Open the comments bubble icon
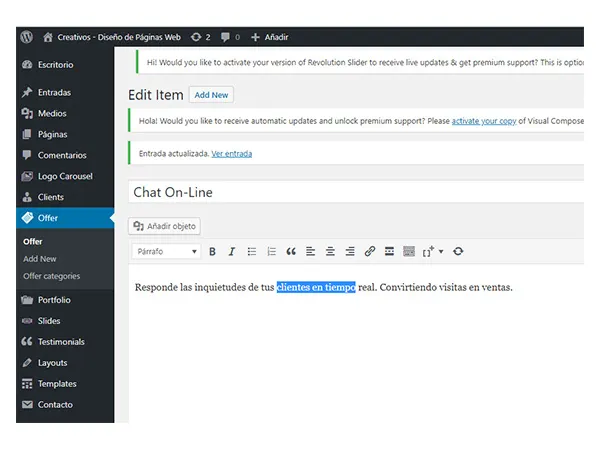Screen dimensions: 600x450 click(x=225, y=37)
